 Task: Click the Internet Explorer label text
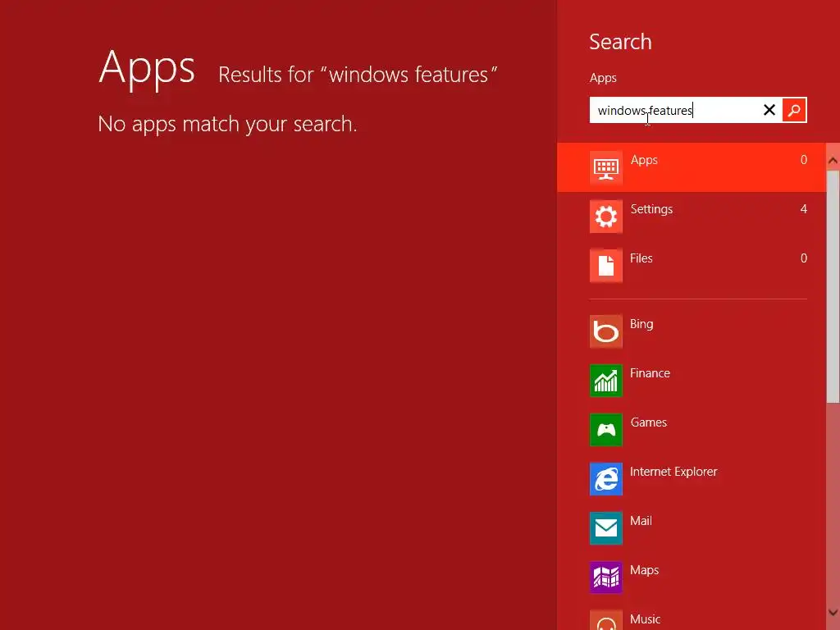(673, 472)
